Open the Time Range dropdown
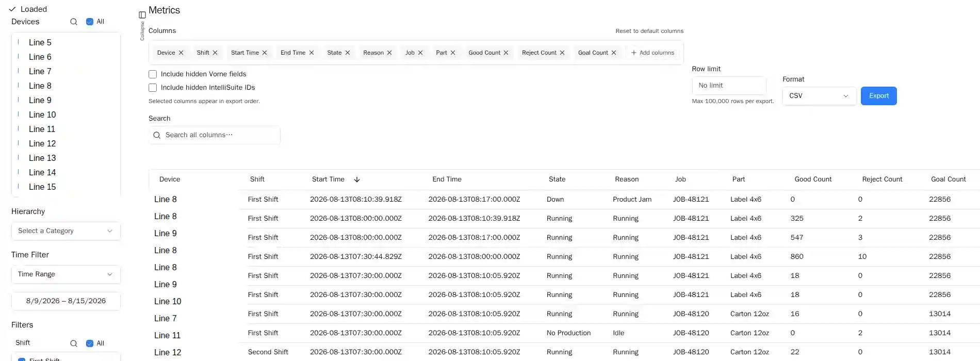This screenshot has width=980, height=361. click(66, 274)
